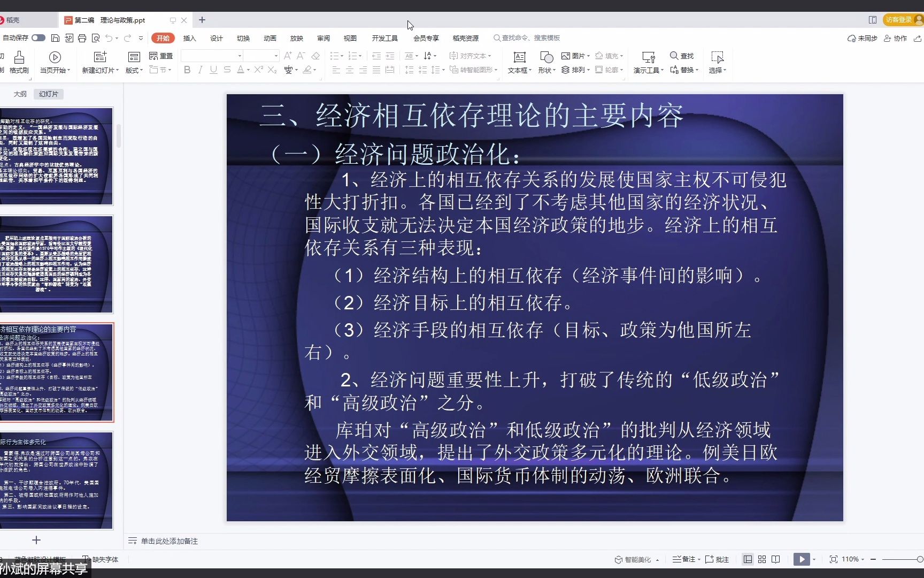924x578 pixels.
Task: Start slideshow from current slide (当页开始)
Action: (55, 62)
